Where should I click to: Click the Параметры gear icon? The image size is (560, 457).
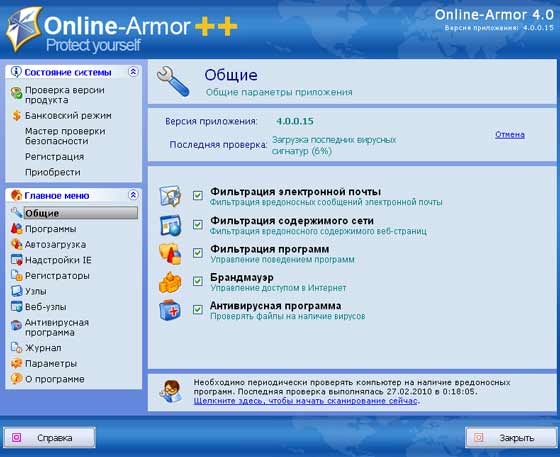tap(16, 363)
